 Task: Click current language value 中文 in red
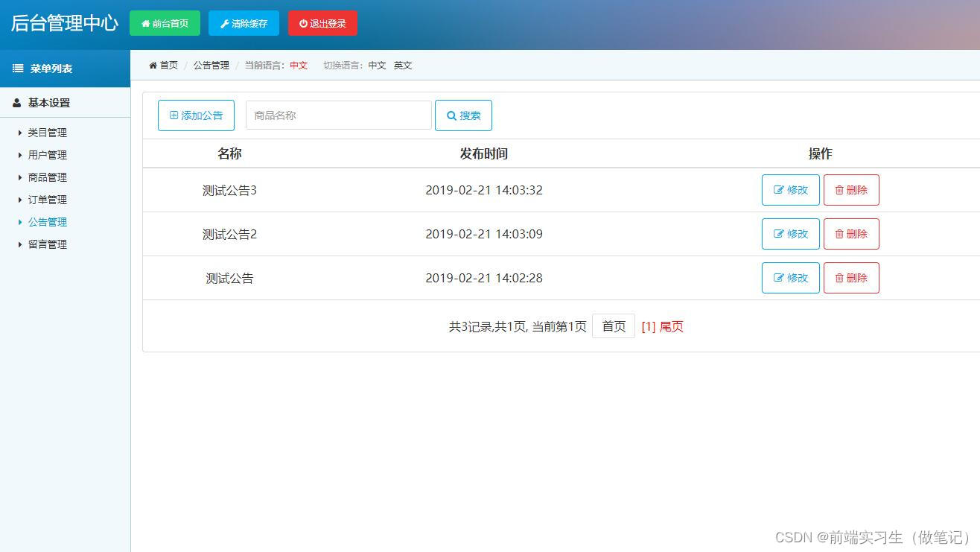(299, 66)
